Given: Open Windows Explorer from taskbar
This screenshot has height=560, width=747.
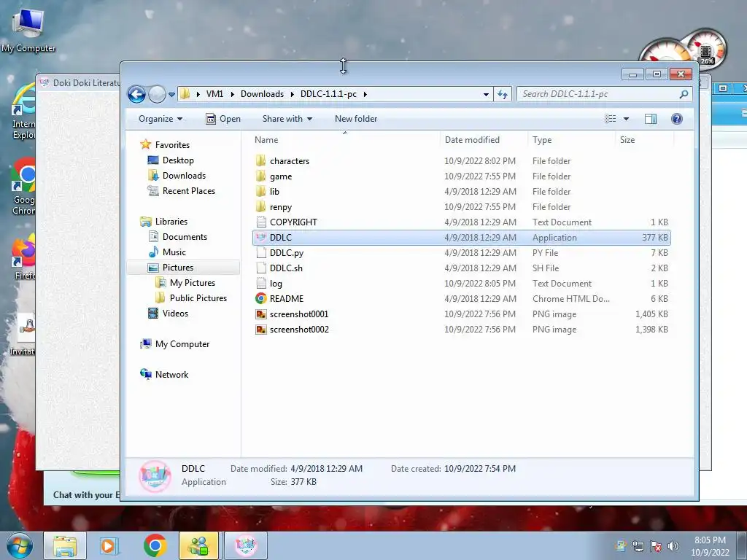Looking at the screenshot, I should [x=65, y=545].
